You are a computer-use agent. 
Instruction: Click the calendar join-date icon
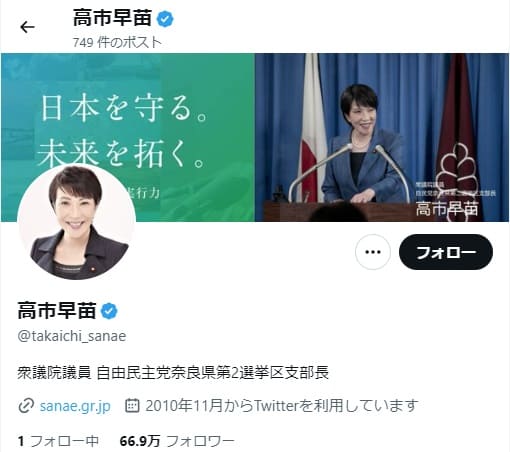coord(132,405)
